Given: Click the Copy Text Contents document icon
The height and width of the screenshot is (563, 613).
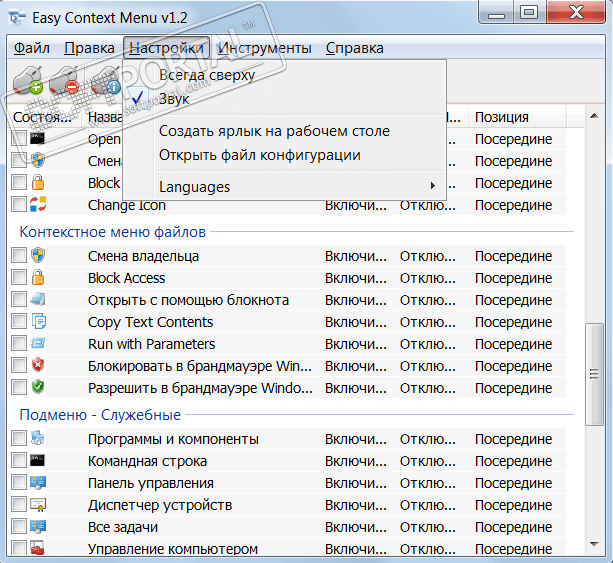Looking at the screenshot, I should [38, 322].
